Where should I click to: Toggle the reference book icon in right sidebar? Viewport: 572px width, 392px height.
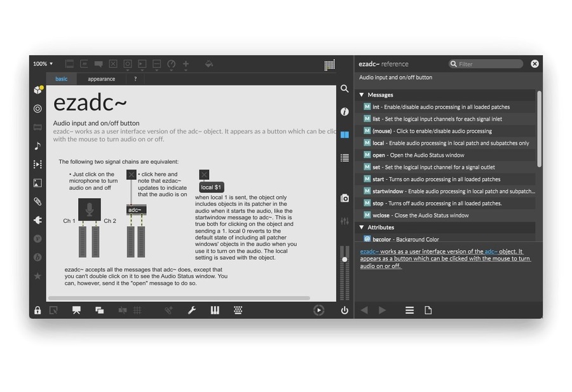coord(344,135)
